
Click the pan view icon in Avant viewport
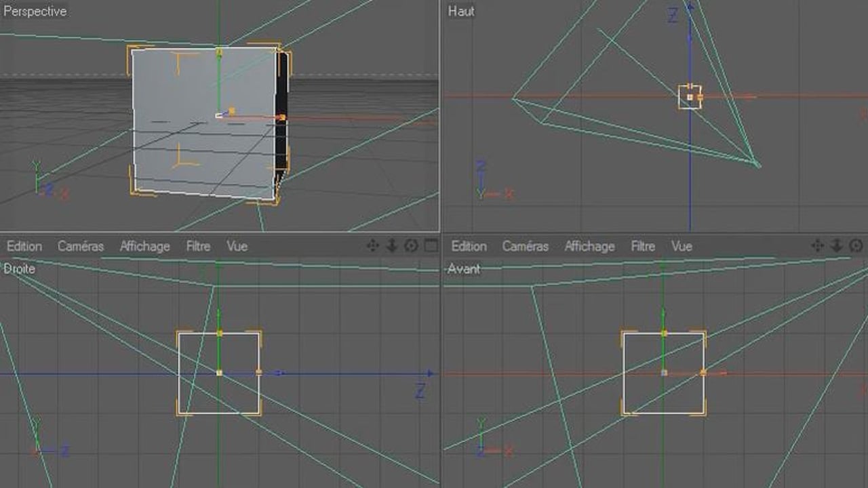click(x=817, y=246)
